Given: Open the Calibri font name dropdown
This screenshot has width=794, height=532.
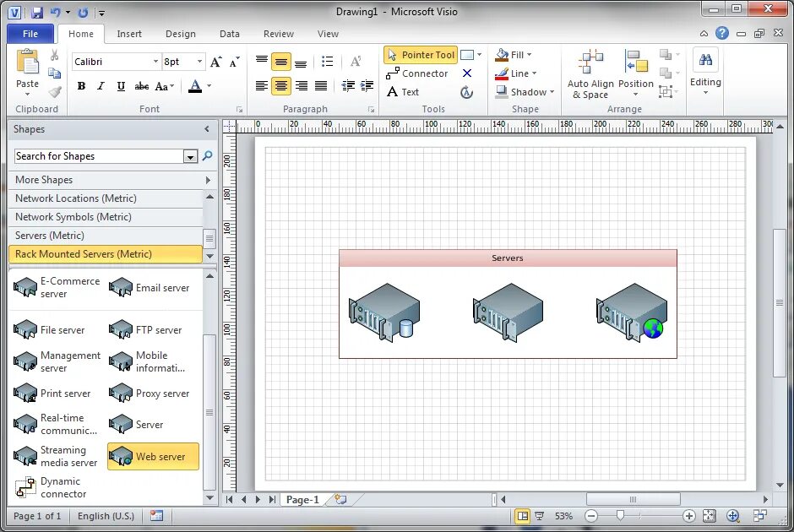Looking at the screenshot, I should tap(155, 62).
